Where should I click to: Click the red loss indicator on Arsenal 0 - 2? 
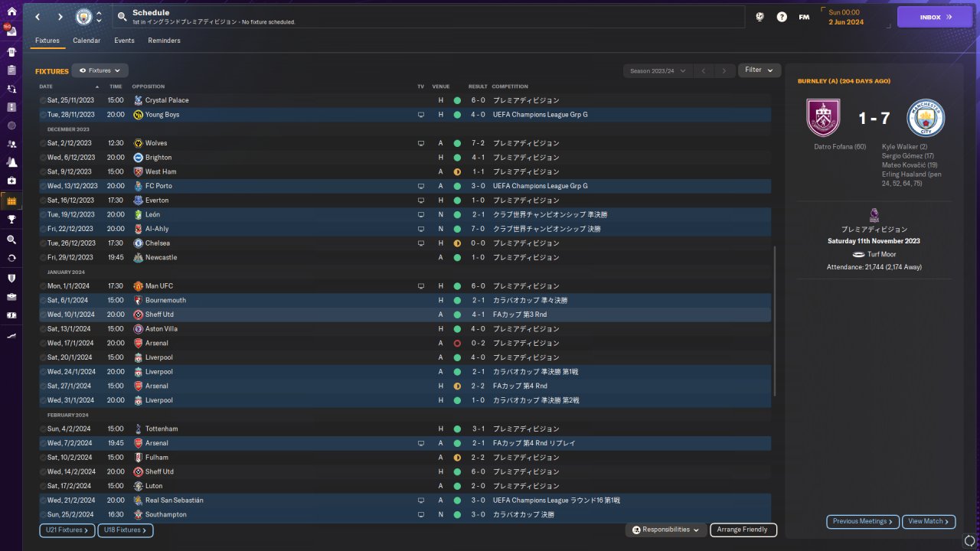coord(457,344)
